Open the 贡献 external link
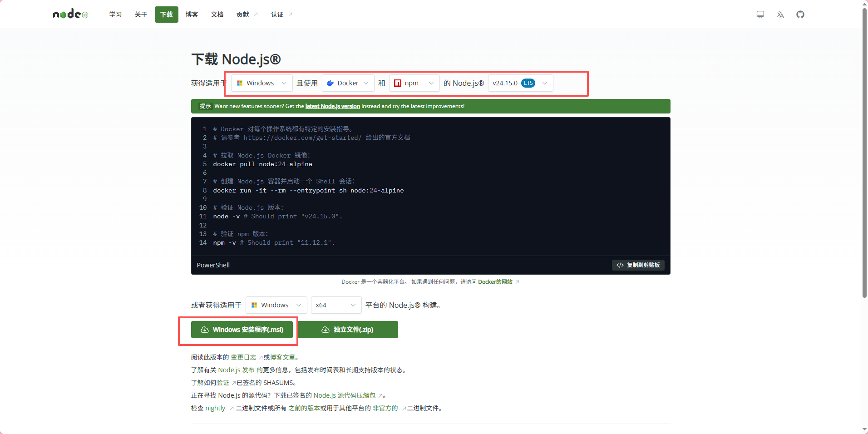This screenshot has height=434, width=868. tap(247, 15)
